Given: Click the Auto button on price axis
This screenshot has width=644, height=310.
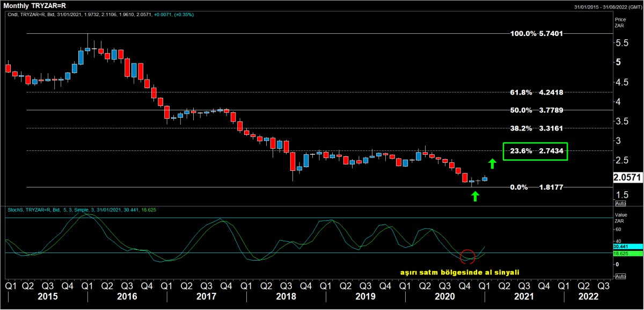Looking at the screenshot, I should (620, 204).
